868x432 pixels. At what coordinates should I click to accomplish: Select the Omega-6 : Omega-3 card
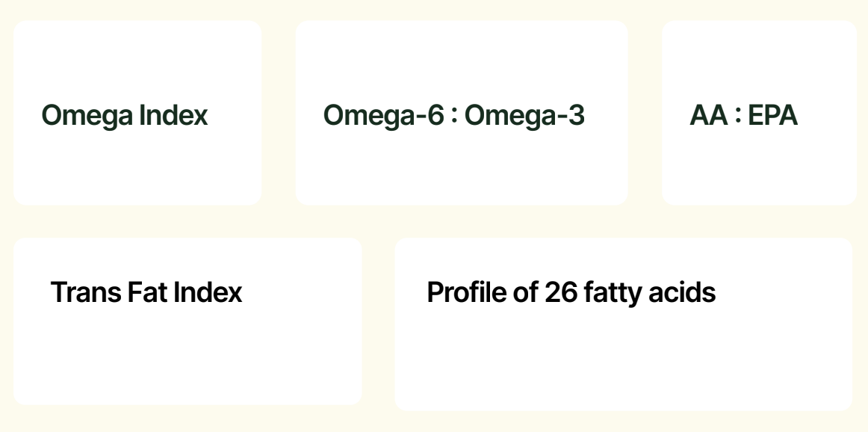462,113
